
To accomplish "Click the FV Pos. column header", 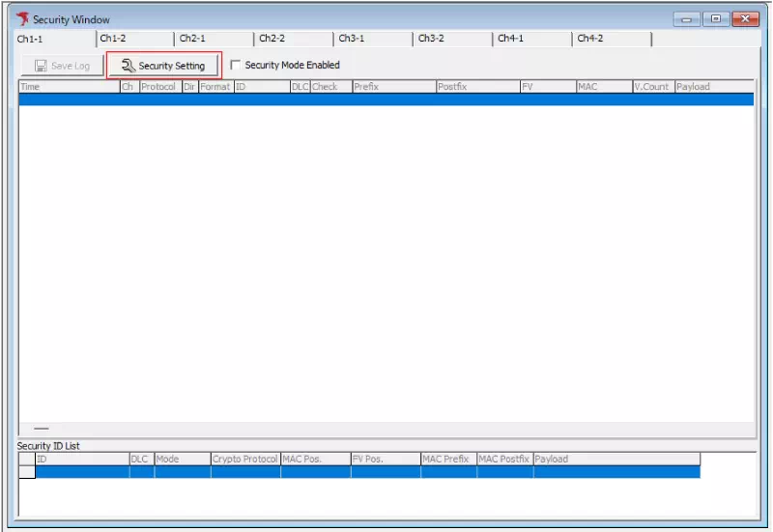I will (x=386, y=459).
